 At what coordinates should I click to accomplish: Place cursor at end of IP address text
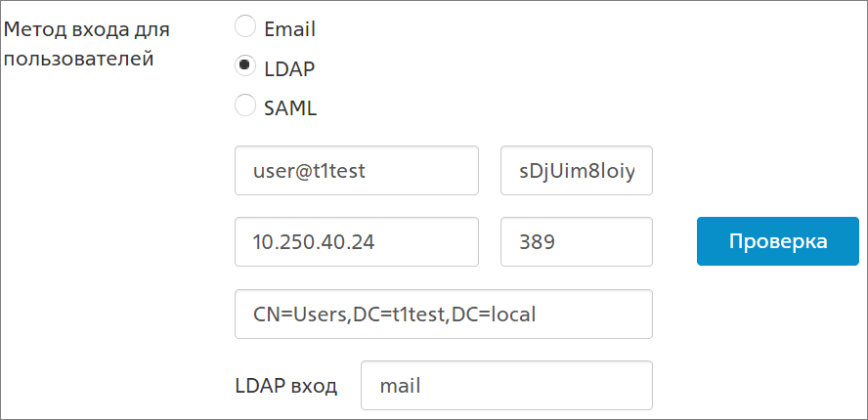(x=375, y=242)
